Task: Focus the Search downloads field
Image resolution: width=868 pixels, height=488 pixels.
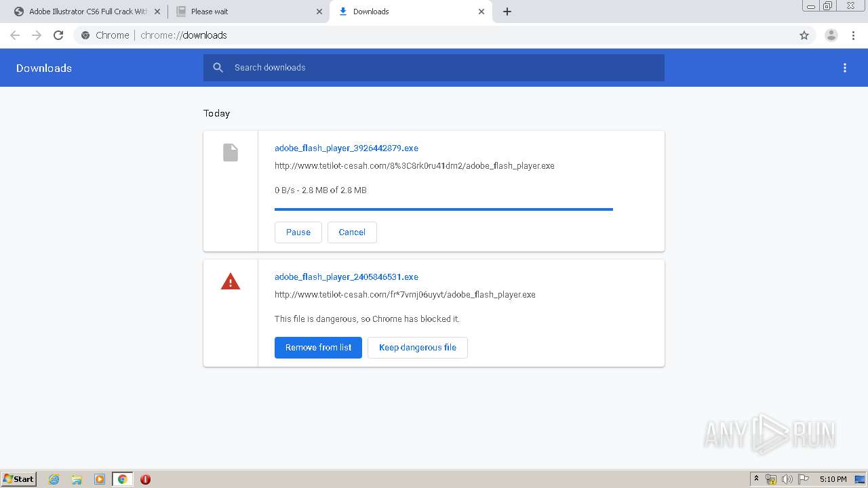Action: (x=434, y=68)
